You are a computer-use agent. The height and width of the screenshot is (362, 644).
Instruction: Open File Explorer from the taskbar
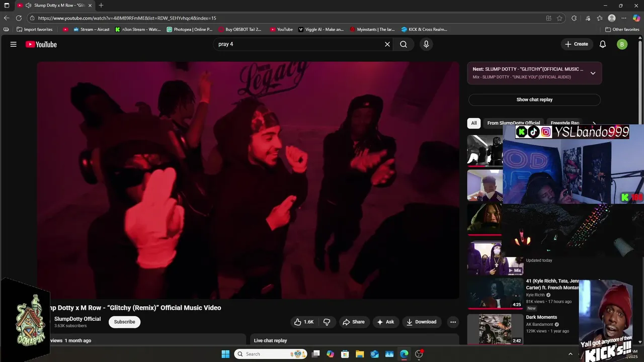point(360,354)
